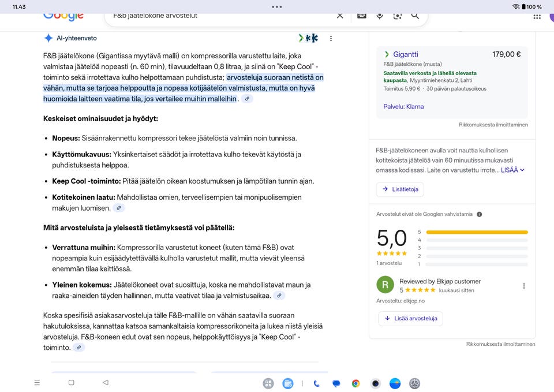Expand more reviews with Lisää arvosteluja

click(x=410, y=318)
